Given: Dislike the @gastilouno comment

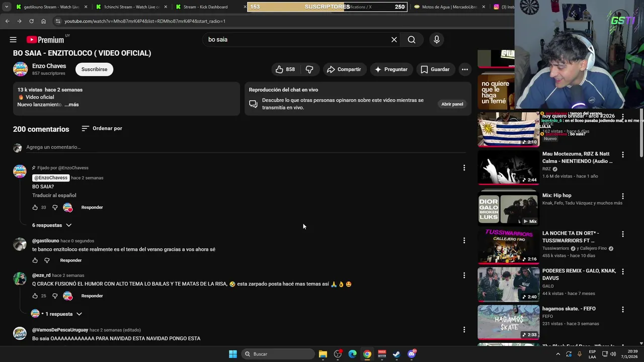Looking at the screenshot, I should [47, 260].
